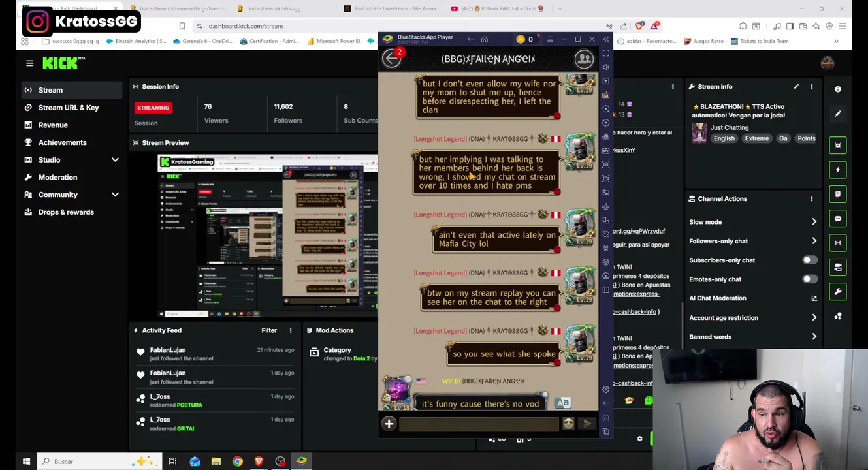Edit Stream info with pencil icon

click(x=796, y=87)
